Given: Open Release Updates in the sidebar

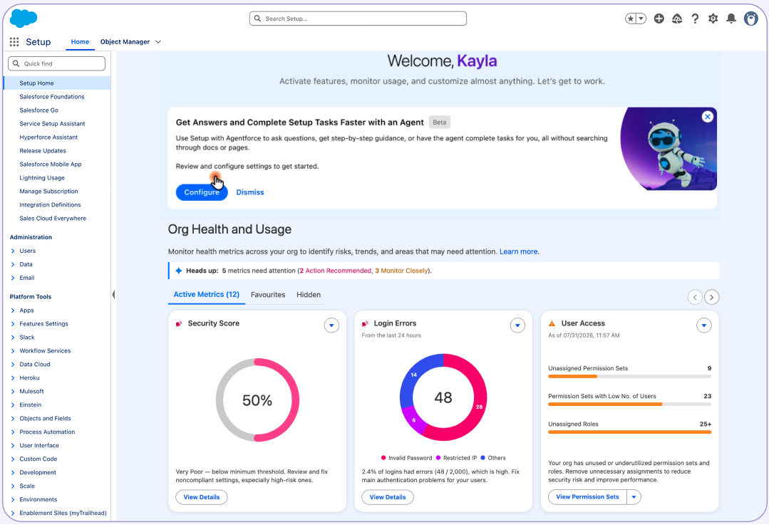Looking at the screenshot, I should coord(43,151).
